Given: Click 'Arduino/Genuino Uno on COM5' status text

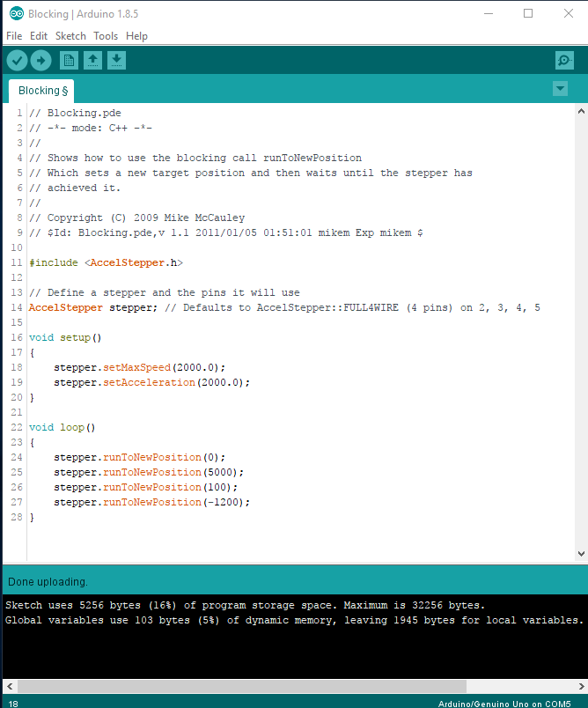Looking at the screenshot, I should point(504,704).
